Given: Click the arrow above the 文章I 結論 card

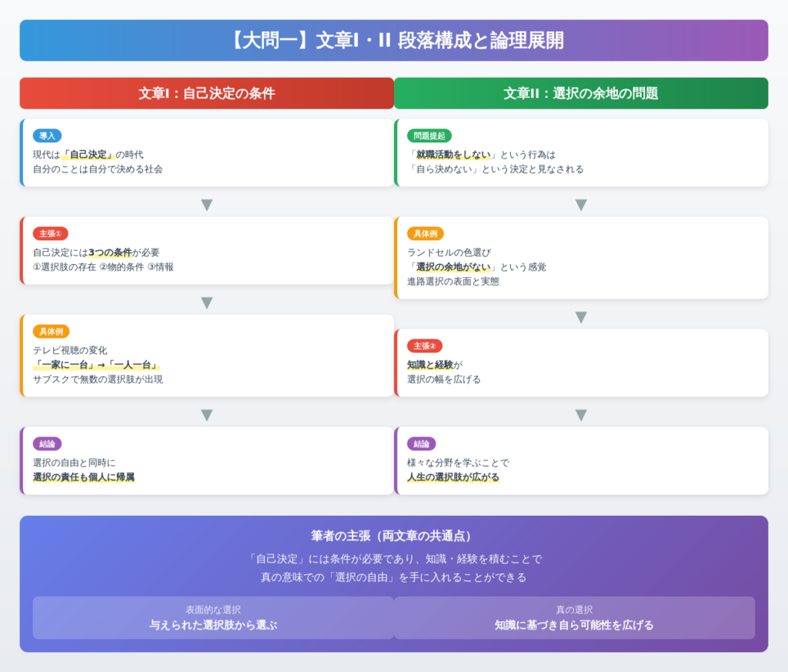Looking at the screenshot, I should point(206,415).
